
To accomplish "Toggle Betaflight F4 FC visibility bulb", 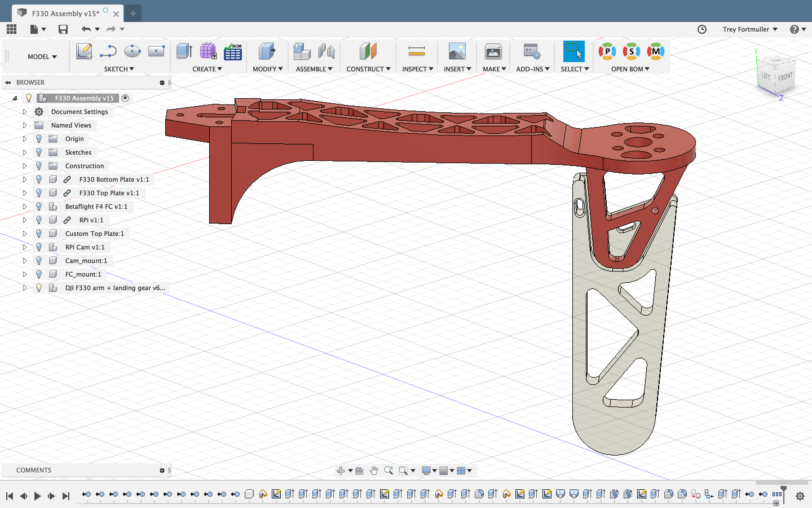I will [x=39, y=207].
